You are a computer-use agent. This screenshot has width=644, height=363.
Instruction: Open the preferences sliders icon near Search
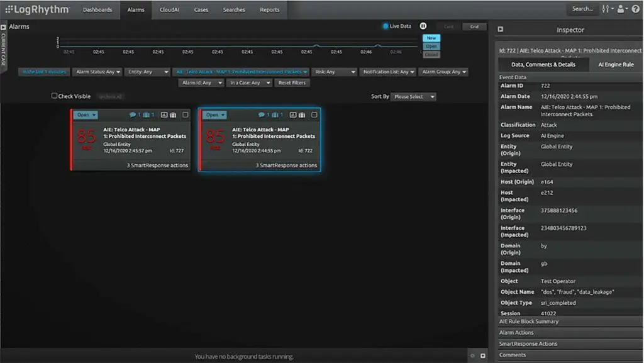(604, 9)
